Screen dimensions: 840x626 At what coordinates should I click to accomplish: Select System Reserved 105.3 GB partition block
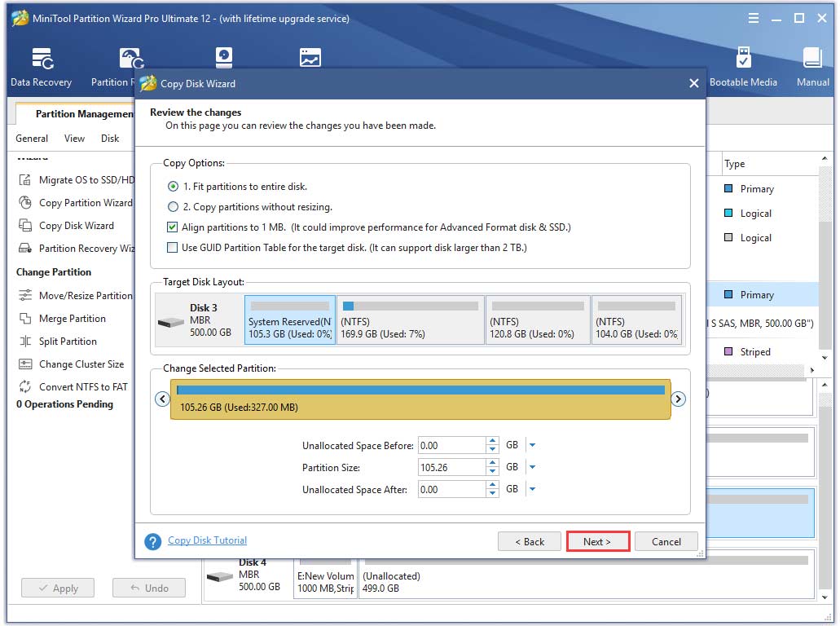290,320
